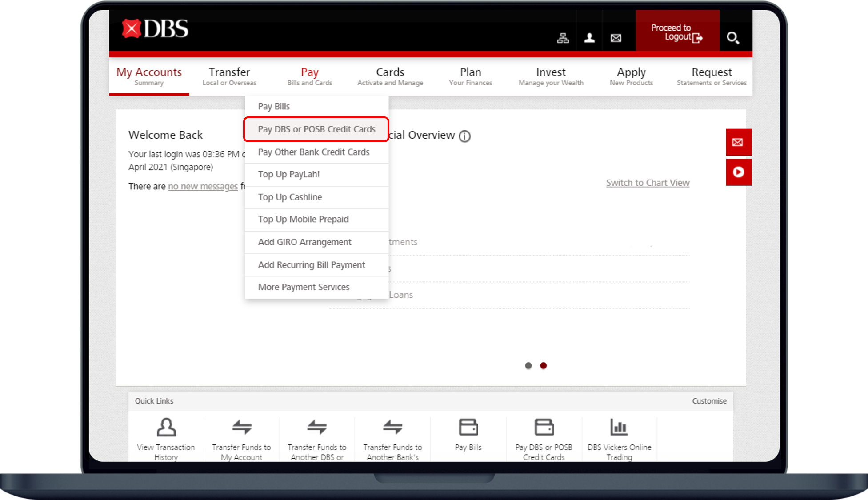Viewport: 868px width, 500px height.
Task: Select Pay Bills from the dropdown menu
Action: [x=274, y=107]
